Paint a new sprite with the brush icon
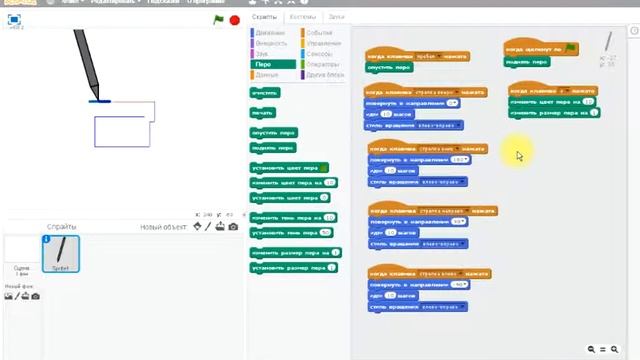Image resolution: width=640 pixels, height=360 pixels. click(x=208, y=226)
